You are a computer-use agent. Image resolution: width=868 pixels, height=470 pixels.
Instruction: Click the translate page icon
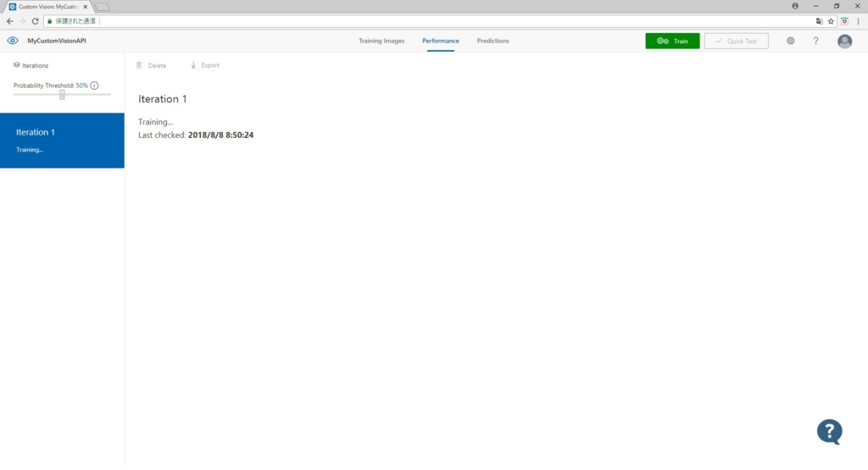(x=820, y=21)
